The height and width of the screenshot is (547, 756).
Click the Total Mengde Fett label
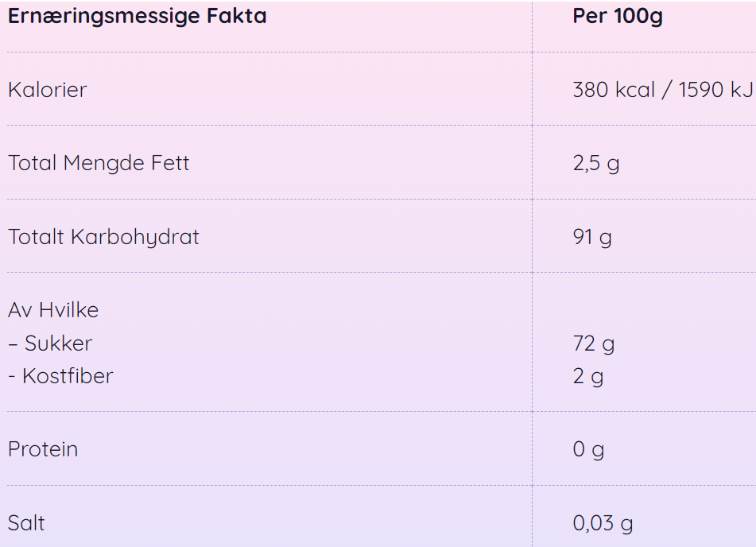[99, 163]
